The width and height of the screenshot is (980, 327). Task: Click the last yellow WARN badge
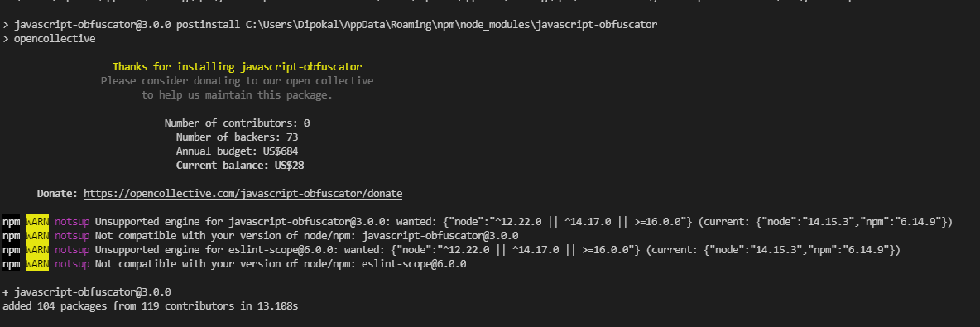click(x=37, y=264)
